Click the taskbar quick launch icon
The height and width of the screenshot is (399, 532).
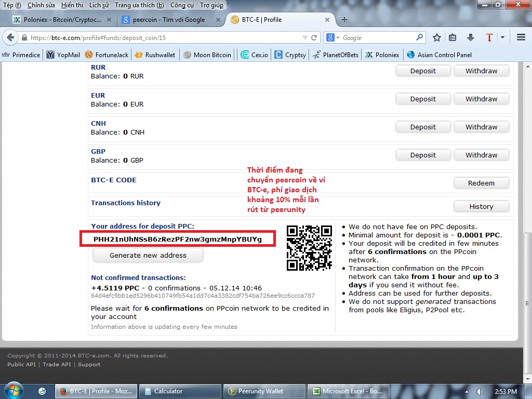click(x=42, y=391)
